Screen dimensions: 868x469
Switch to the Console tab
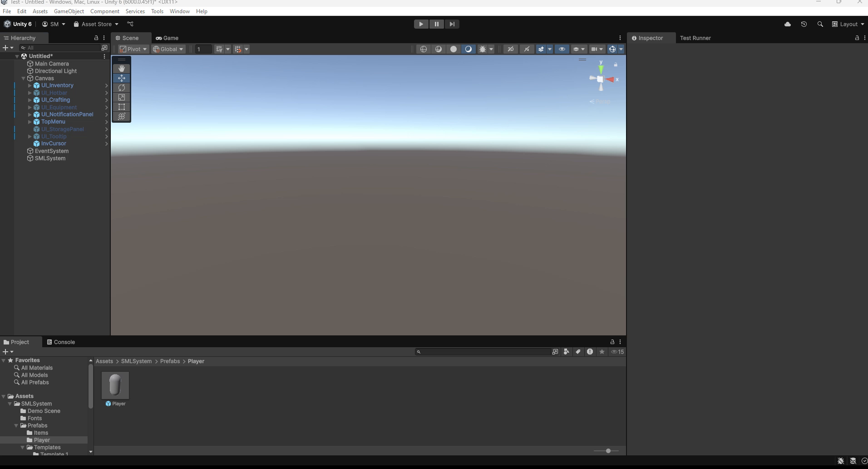click(61, 342)
